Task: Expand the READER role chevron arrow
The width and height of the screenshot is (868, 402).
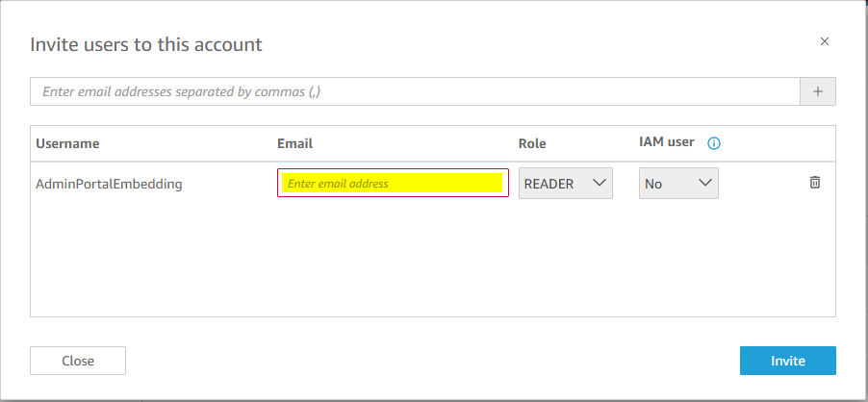Action: pos(600,183)
